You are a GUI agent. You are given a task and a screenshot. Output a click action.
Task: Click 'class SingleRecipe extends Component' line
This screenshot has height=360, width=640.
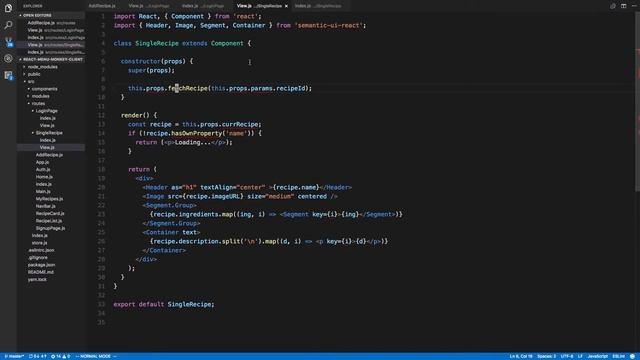182,43
